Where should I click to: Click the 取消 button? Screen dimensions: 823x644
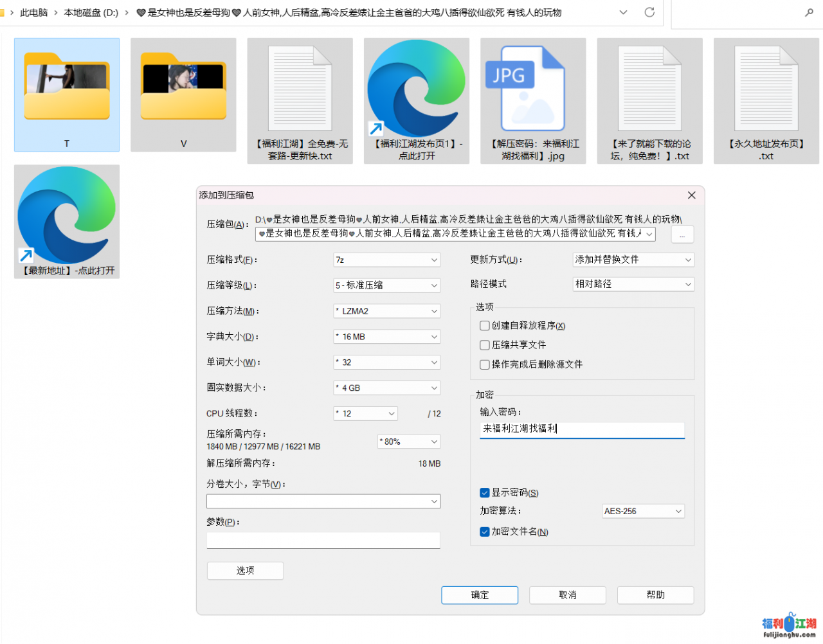(x=567, y=595)
